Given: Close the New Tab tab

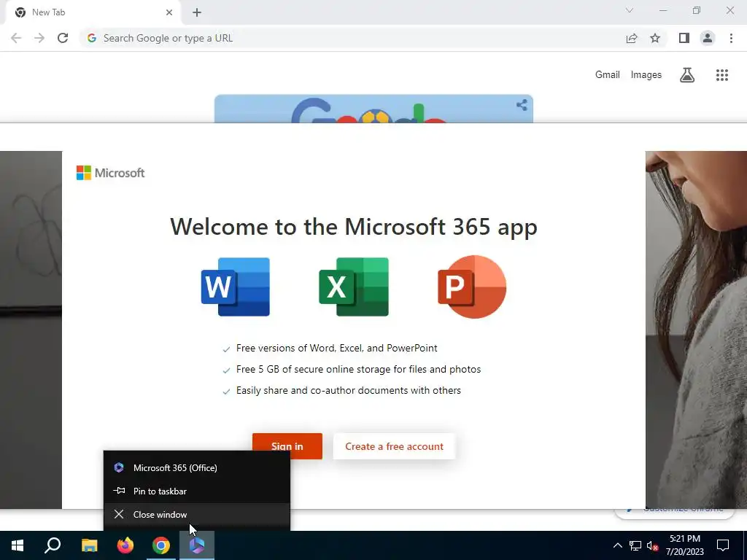Looking at the screenshot, I should pos(169,12).
